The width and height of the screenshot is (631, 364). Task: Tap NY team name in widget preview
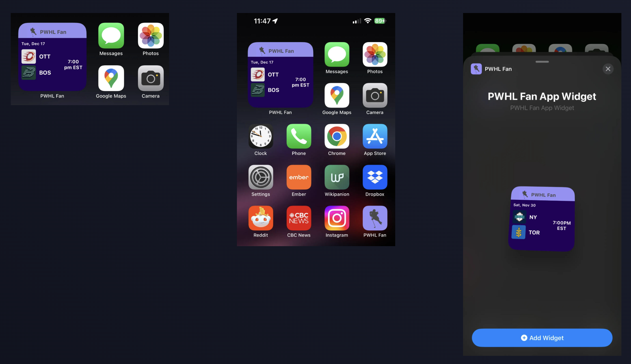[x=533, y=217]
